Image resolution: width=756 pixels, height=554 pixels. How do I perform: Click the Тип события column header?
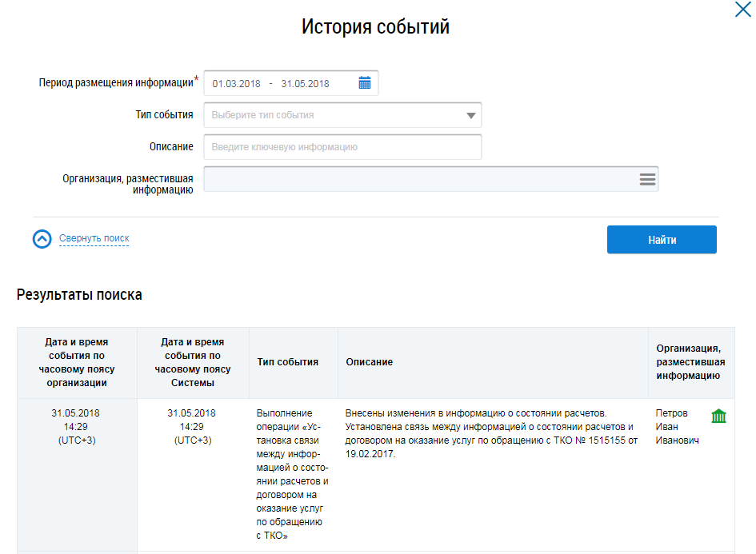click(x=287, y=362)
